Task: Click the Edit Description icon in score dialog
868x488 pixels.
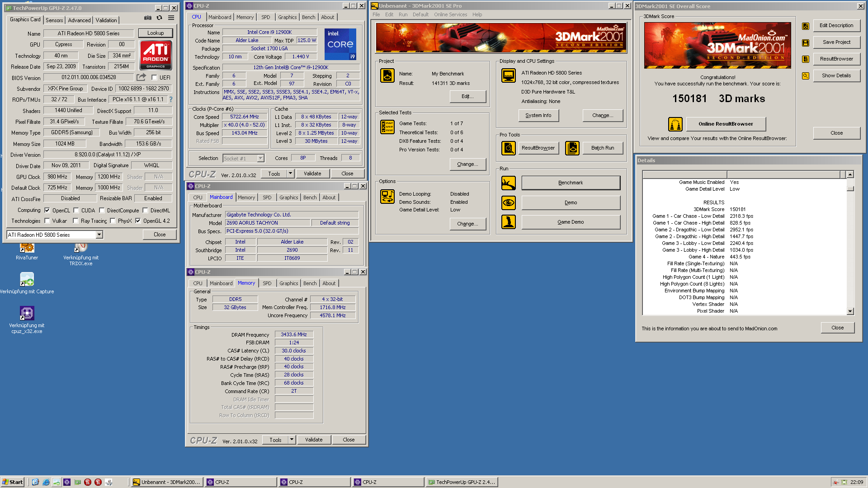Action: click(806, 26)
